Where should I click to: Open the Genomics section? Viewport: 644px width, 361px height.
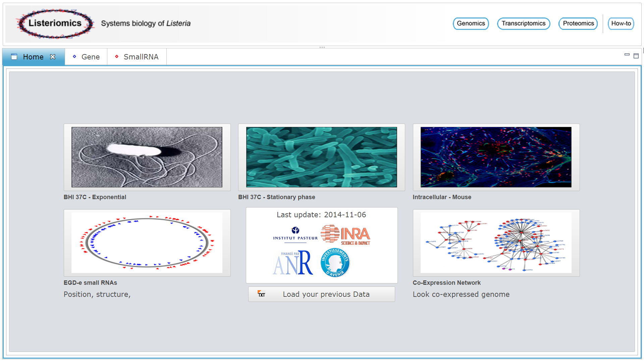471,24
